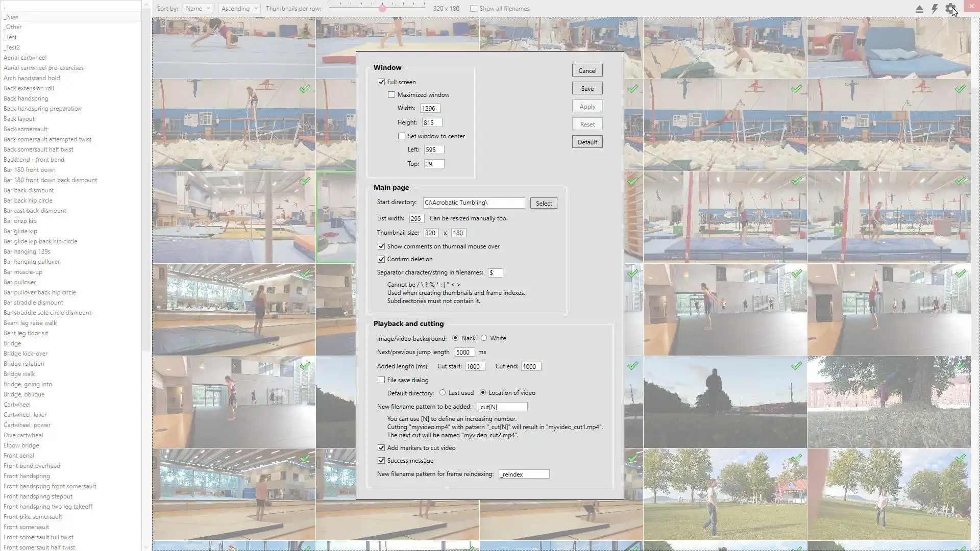Toggle the Confirm deletion checkbox
980x551 pixels.
[x=381, y=259]
